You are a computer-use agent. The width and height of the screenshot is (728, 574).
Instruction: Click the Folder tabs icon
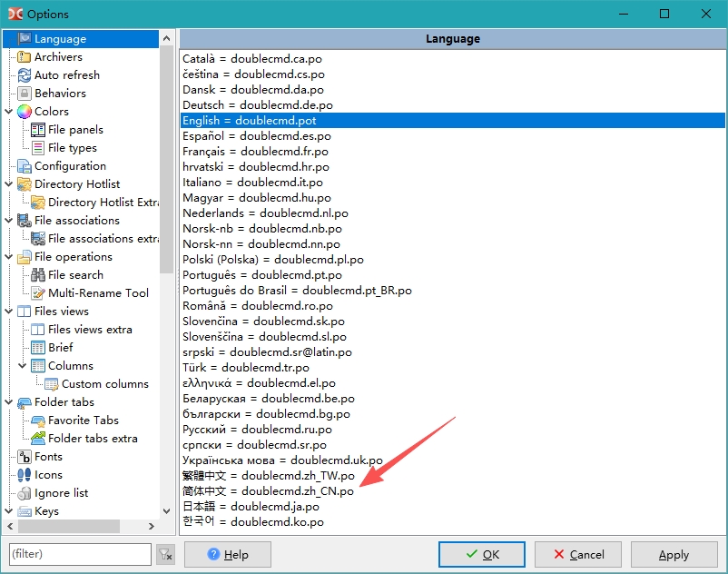(25, 402)
